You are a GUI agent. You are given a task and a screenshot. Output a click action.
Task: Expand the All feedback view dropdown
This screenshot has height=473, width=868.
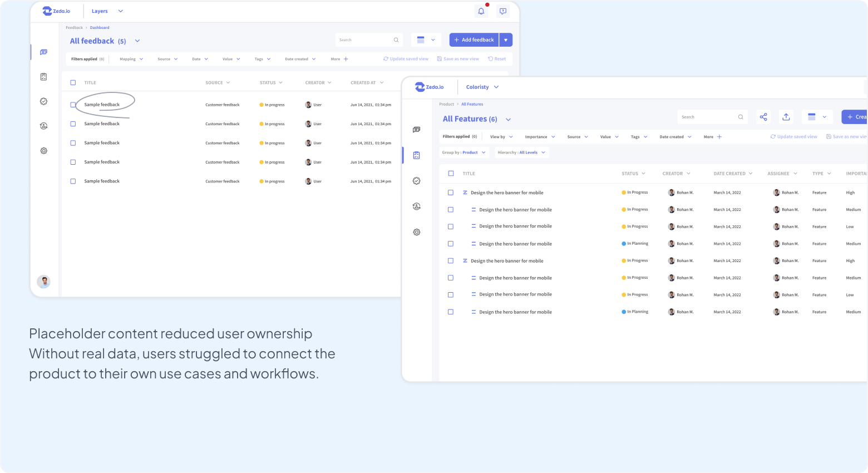[137, 41]
